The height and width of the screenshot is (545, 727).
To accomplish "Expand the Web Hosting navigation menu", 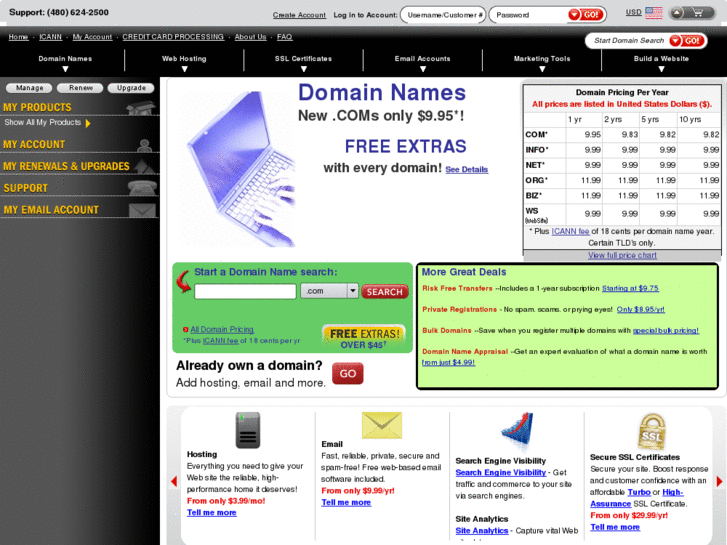I will pyautogui.click(x=184, y=62).
